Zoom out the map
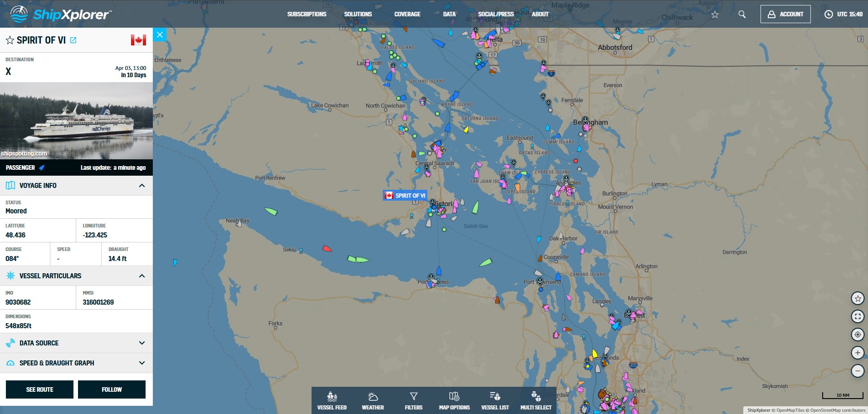This screenshot has height=414, width=868. (x=858, y=371)
